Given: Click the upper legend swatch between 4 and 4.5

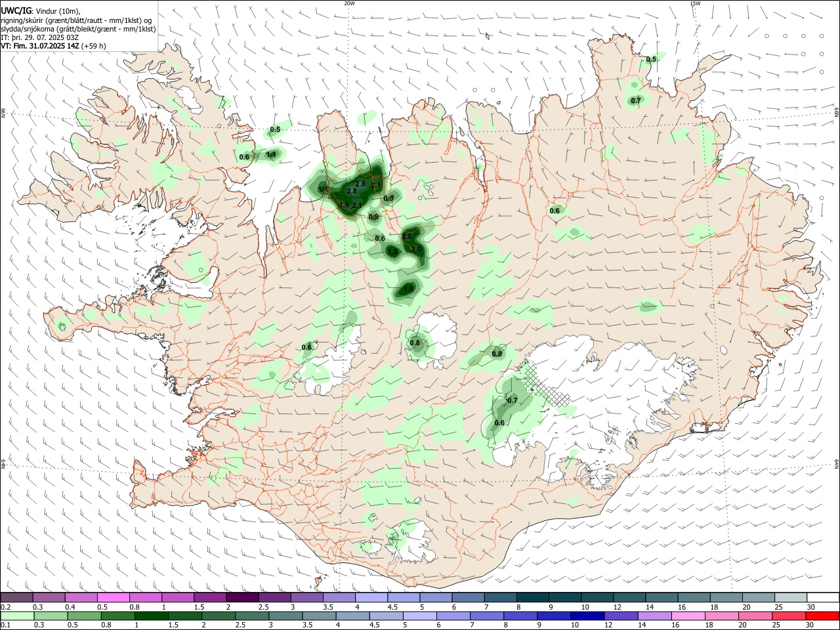Looking at the screenshot, I should point(371,598).
